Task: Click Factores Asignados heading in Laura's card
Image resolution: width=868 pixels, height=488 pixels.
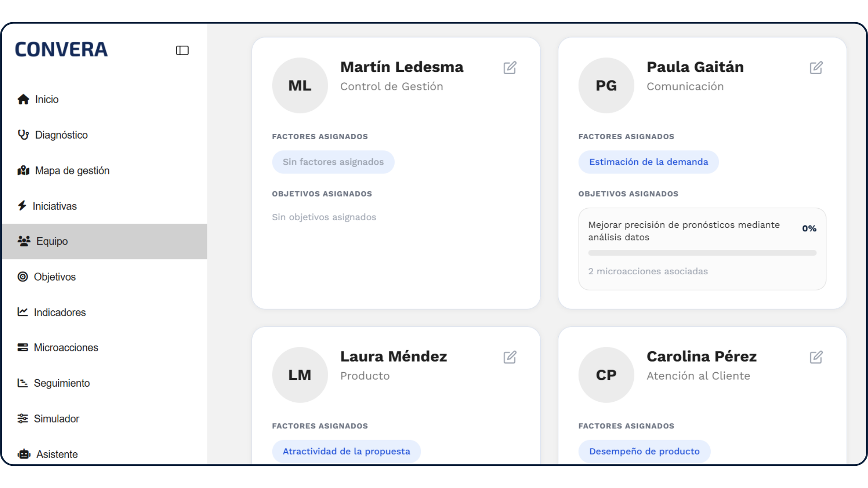Action: tap(320, 426)
